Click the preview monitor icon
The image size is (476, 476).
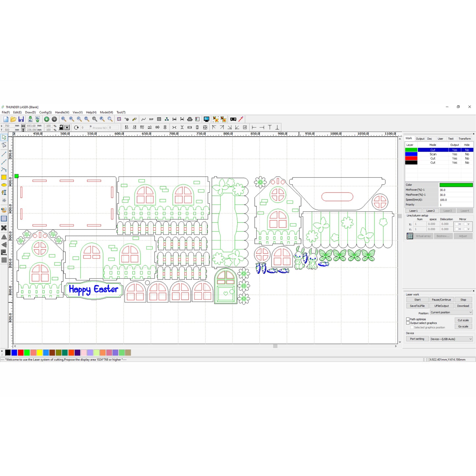click(207, 119)
